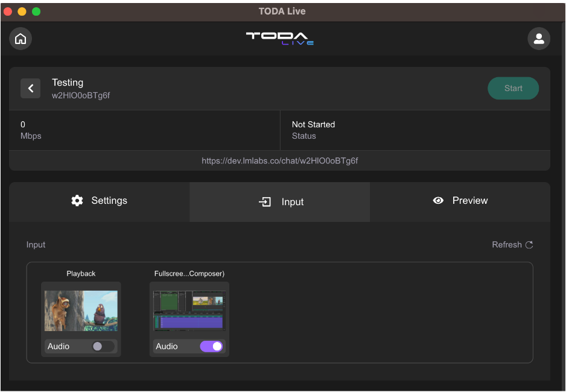Click the Testing stream title
The height and width of the screenshot is (392, 566).
point(68,83)
